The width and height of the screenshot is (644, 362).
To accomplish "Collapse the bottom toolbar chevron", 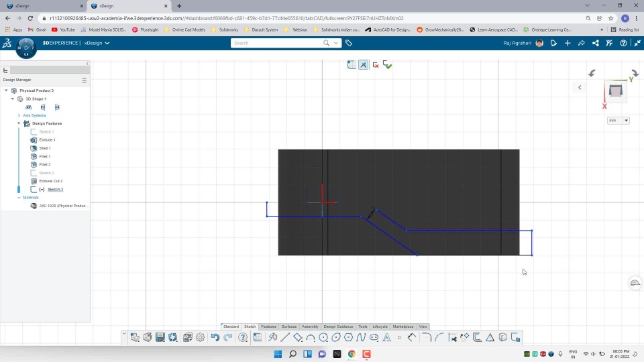I will pos(124,334).
